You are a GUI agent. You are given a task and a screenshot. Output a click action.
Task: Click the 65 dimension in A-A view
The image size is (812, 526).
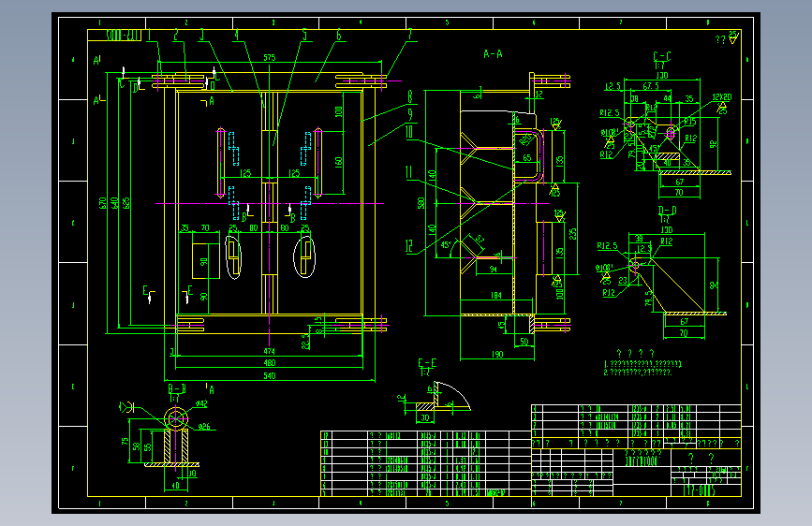click(x=526, y=158)
